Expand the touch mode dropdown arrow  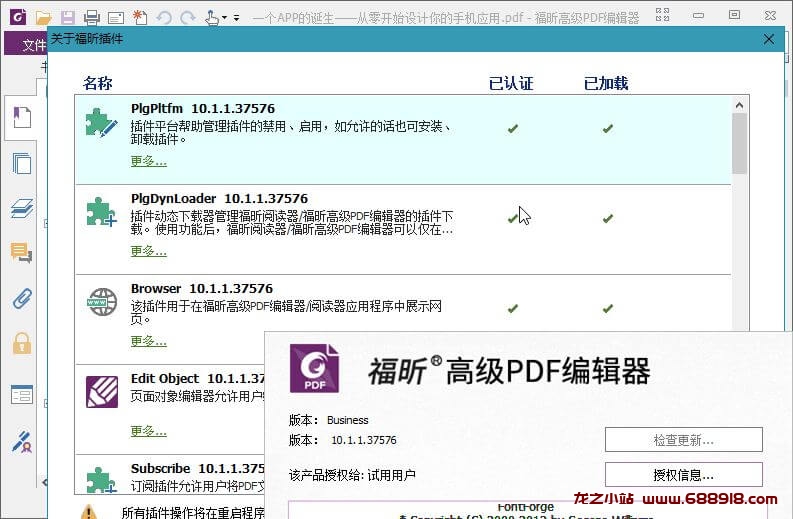point(224,18)
